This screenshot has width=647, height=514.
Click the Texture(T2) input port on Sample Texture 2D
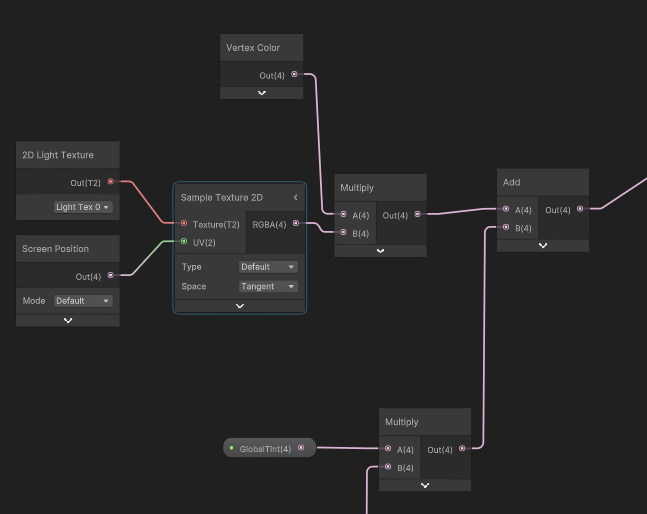click(x=184, y=223)
